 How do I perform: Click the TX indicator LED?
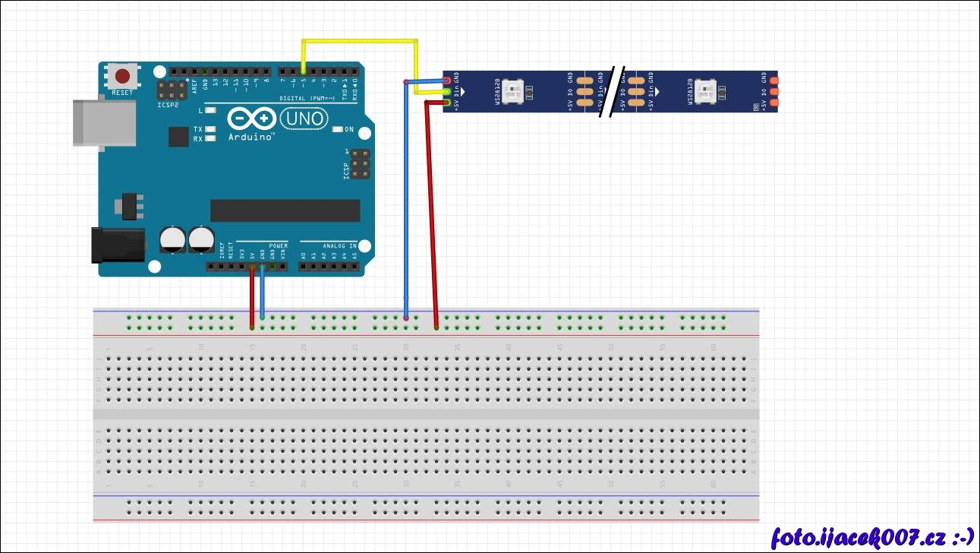click(210, 130)
